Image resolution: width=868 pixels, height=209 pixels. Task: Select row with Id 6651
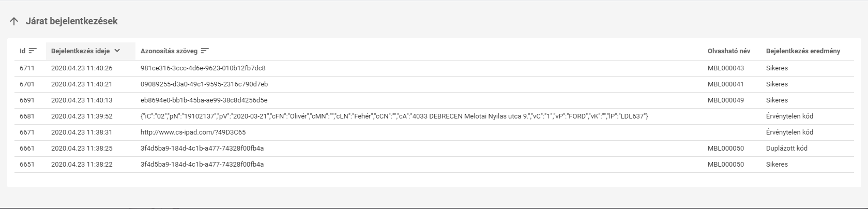pos(27,165)
